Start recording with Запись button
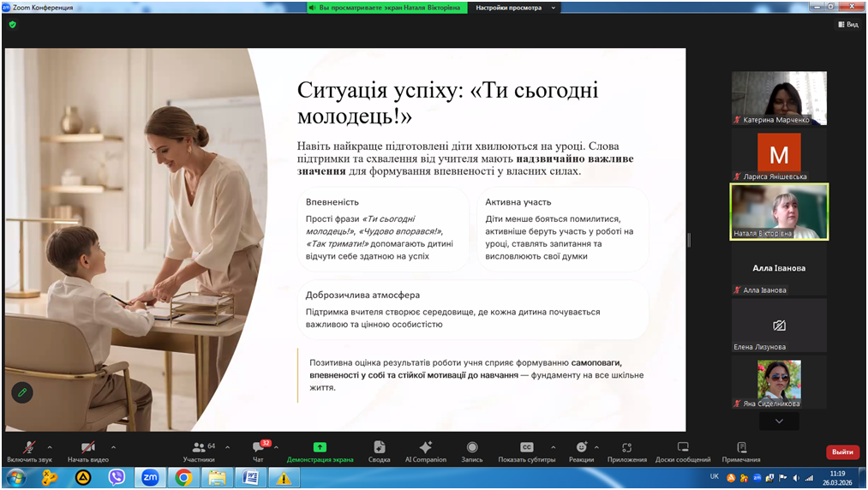Viewport: 868px width, 490px height. (472, 447)
